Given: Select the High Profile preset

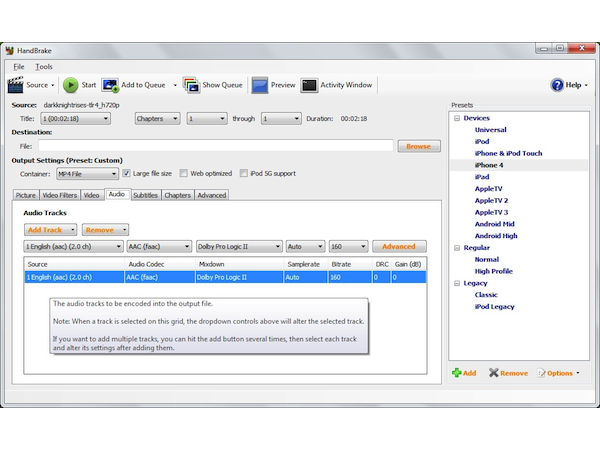Looking at the screenshot, I should pos(494,271).
